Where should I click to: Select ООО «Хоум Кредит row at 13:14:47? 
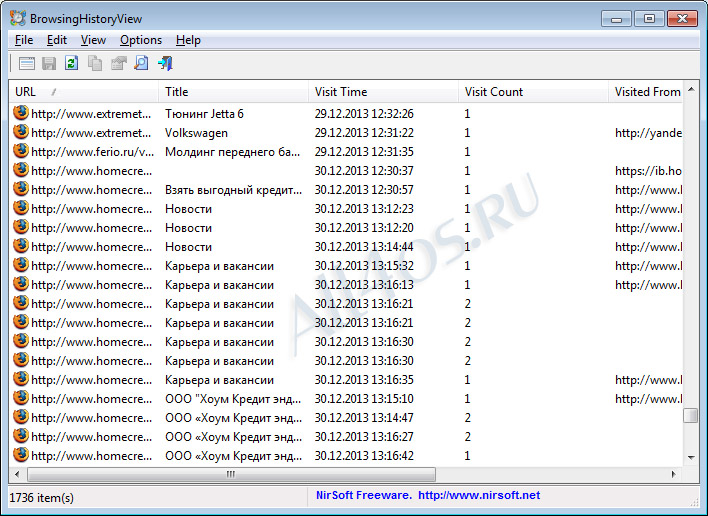[x=346, y=418]
